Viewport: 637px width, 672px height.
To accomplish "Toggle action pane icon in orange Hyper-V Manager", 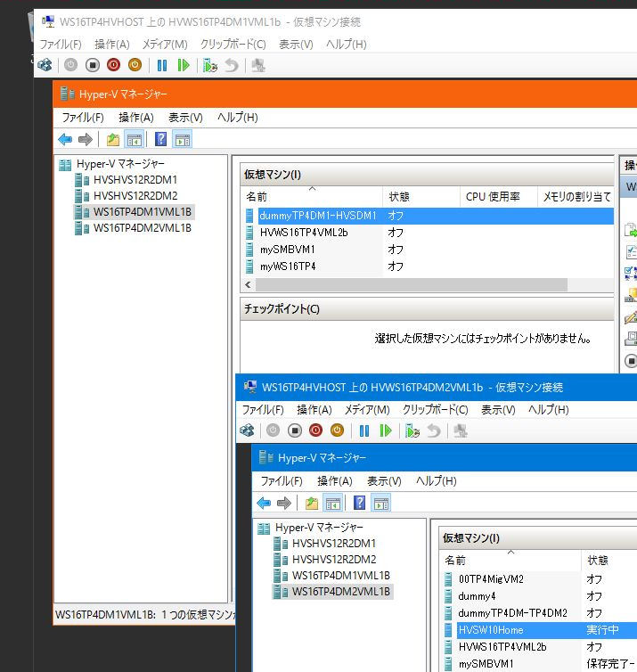I will point(183,139).
